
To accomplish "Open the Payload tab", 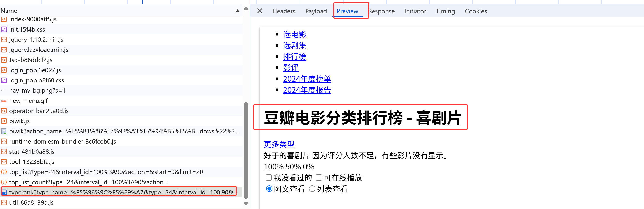I will point(316,11).
